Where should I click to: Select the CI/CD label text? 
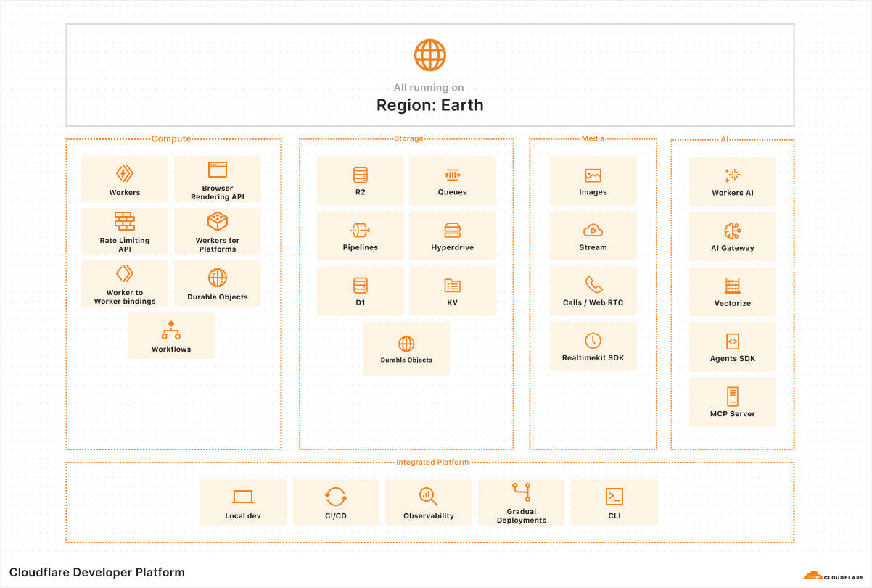click(x=336, y=516)
